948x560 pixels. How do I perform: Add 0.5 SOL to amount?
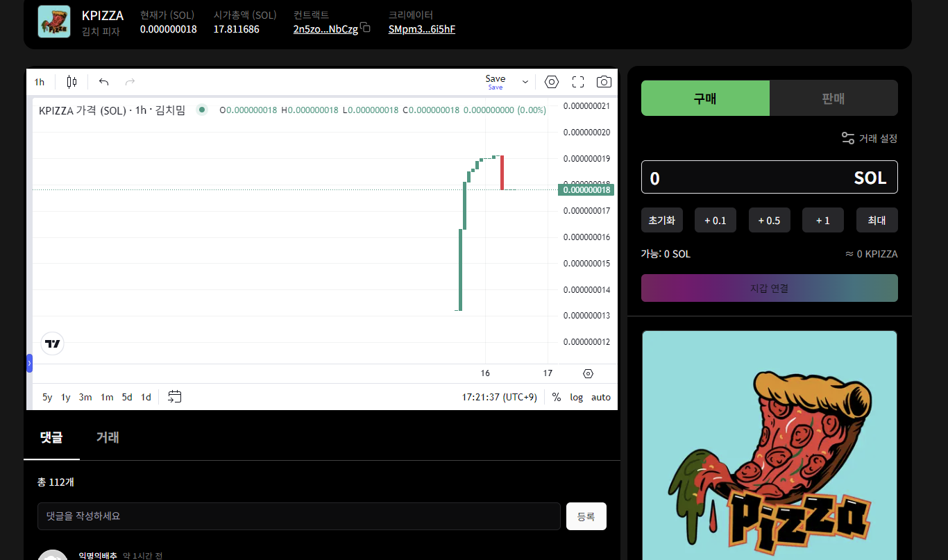click(770, 220)
